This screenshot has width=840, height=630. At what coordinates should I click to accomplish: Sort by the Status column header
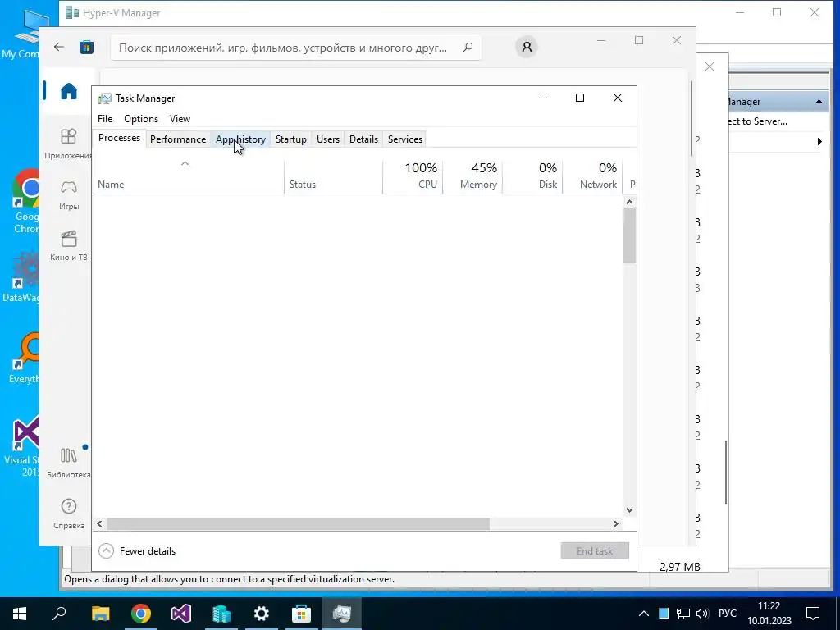[x=333, y=177]
